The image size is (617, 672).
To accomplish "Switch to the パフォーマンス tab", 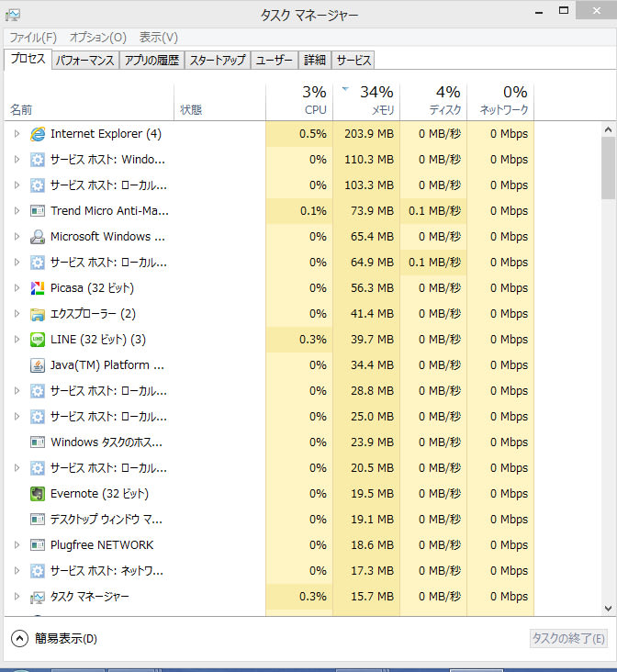I will tap(85, 60).
